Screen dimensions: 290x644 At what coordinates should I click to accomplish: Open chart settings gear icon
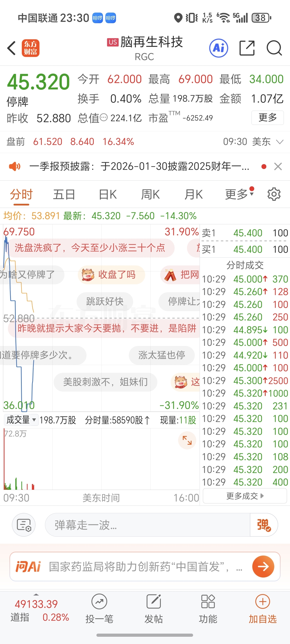[274, 194]
